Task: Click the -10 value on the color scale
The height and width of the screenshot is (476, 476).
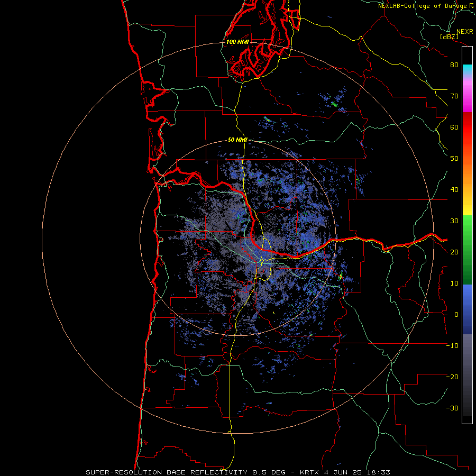Action: click(x=452, y=346)
